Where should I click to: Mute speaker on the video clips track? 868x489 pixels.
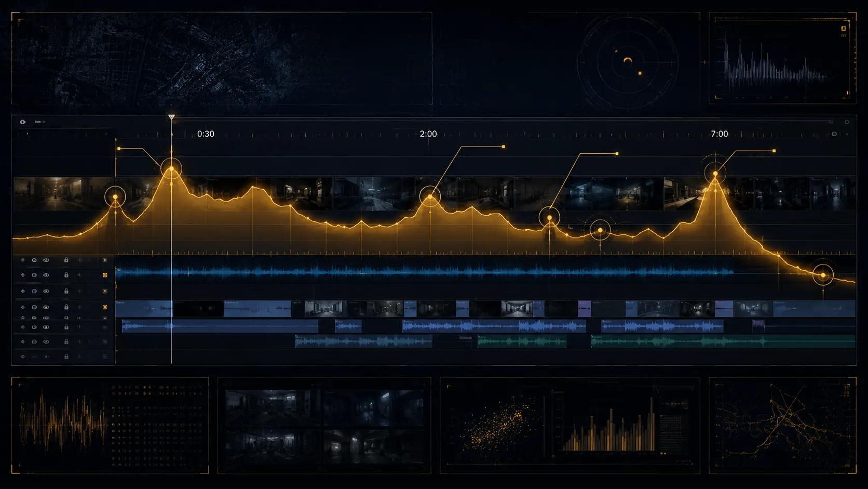79,307
